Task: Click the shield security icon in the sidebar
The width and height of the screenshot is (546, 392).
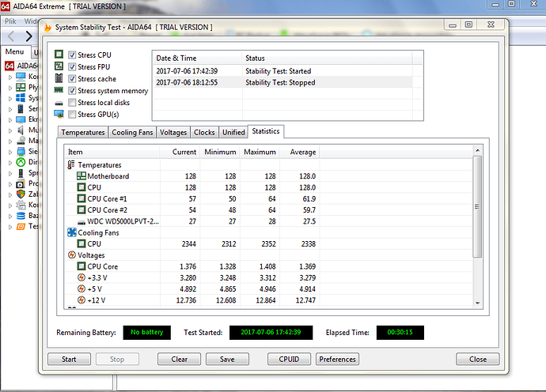Action: [21, 194]
